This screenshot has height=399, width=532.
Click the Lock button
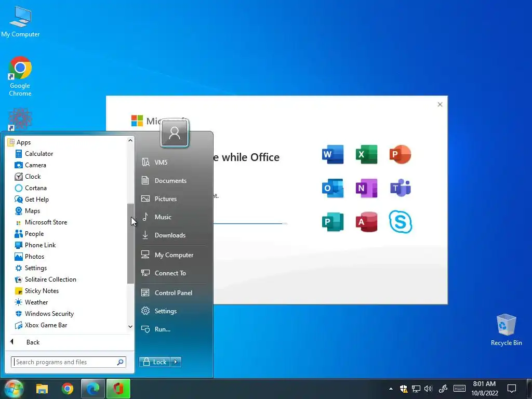tap(155, 362)
